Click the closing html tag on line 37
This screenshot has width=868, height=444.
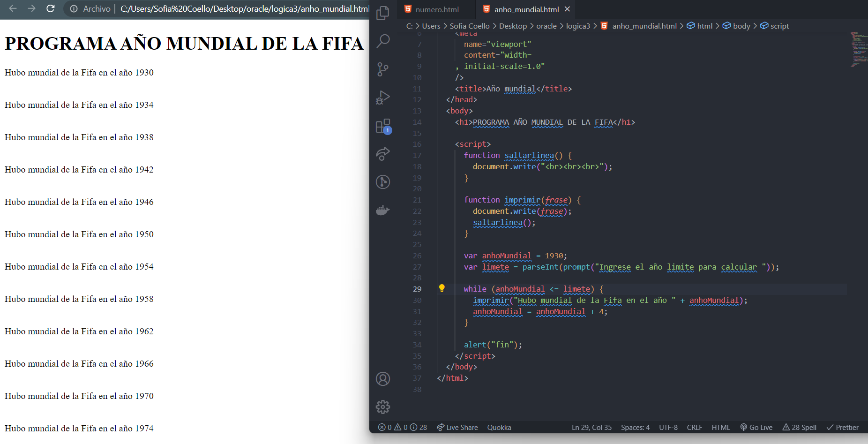(452, 378)
